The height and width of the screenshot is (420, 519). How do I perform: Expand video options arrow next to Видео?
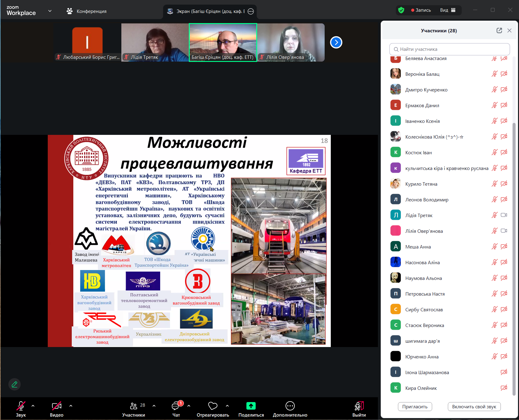click(x=71, y=406)
